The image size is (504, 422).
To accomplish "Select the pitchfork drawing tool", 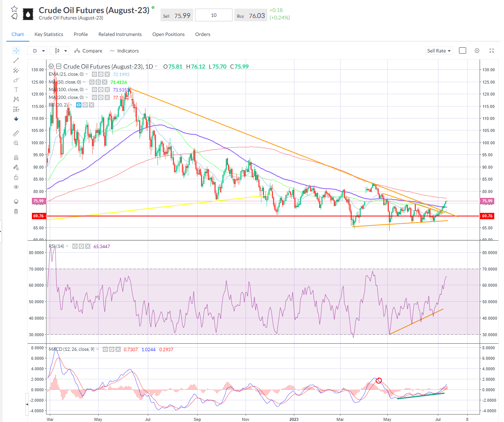I will pos(16,70).
